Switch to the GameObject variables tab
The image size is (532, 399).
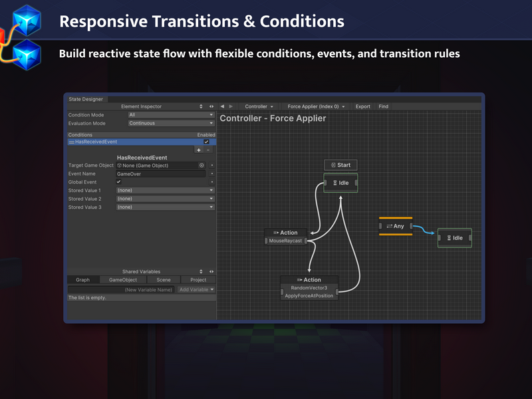[123, 280]
